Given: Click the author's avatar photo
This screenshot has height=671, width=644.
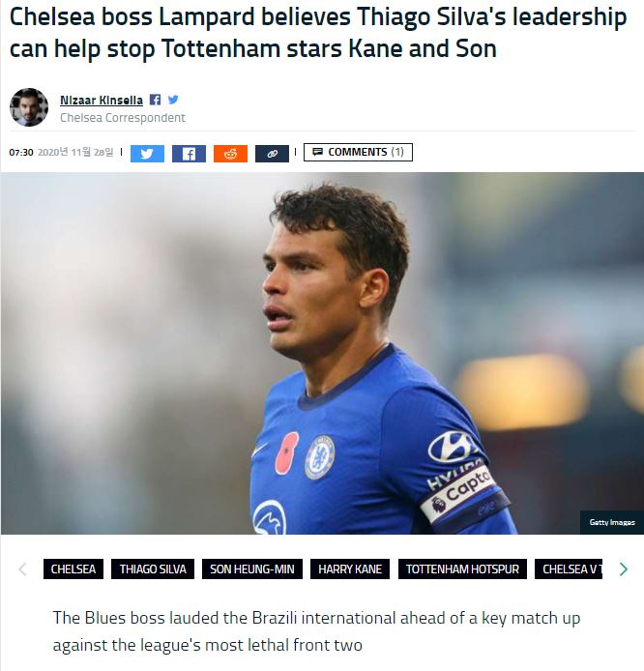Looking at the screenshot, I should 29,107.
